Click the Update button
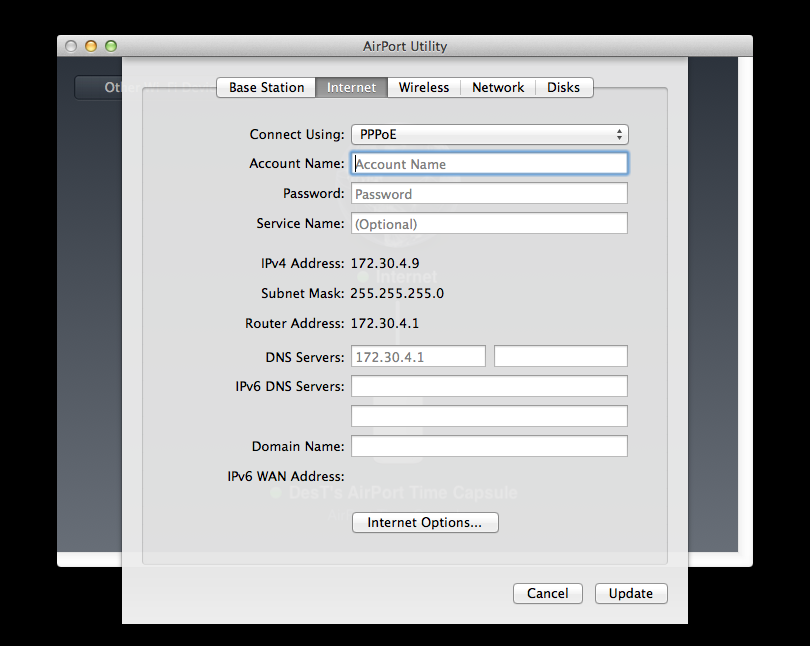810x646 pixels. [x=631, y=593]
